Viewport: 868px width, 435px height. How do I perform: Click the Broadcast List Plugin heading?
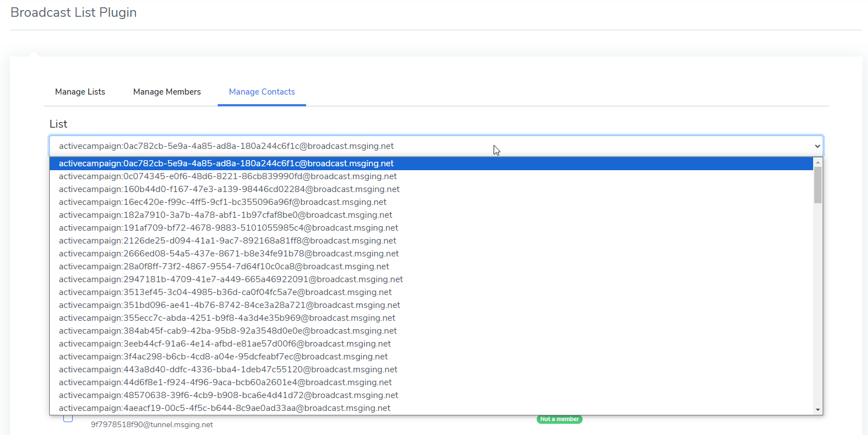(74, 12)
